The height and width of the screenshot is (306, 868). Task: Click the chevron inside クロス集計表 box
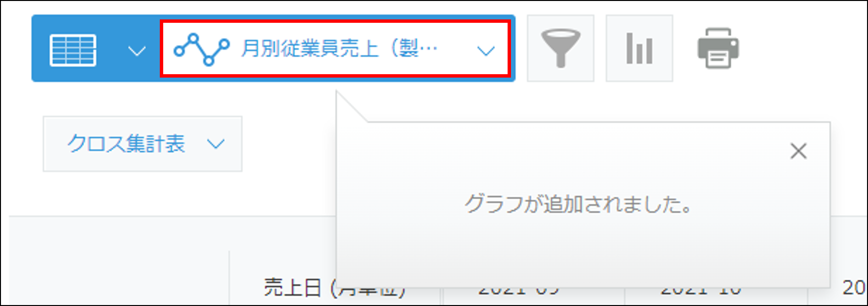[x=216, y=144]
